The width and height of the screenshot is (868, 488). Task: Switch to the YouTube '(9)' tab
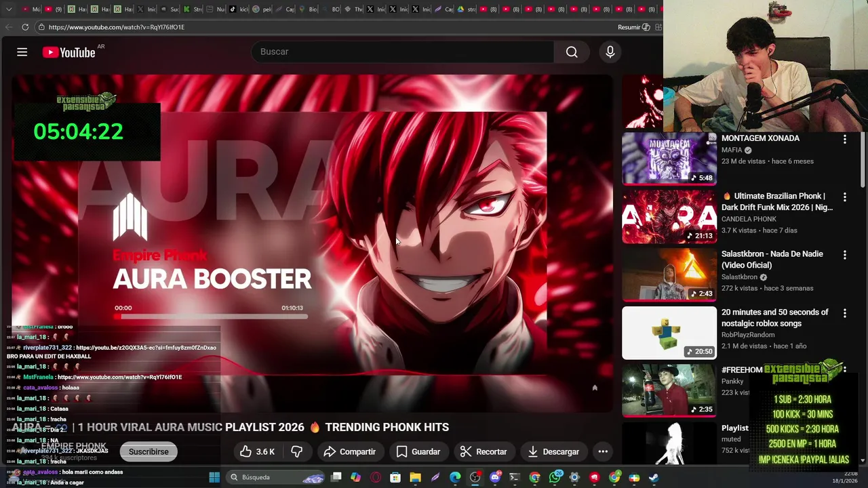tap(55, 9)
